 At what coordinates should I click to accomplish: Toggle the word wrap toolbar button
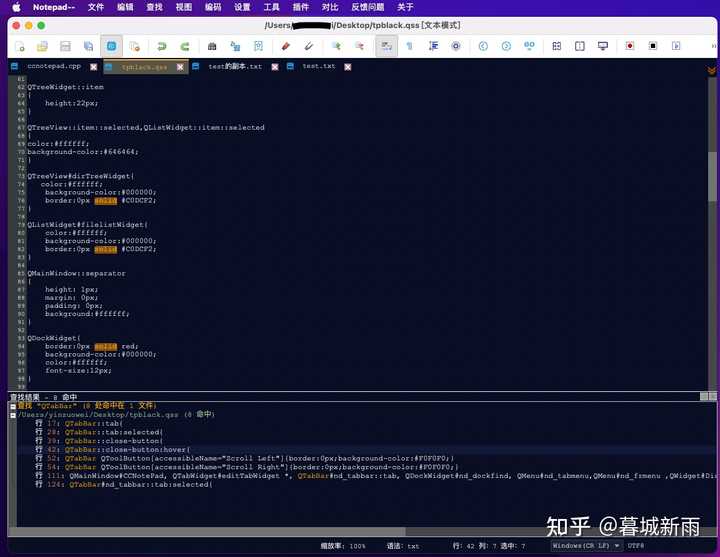386,46
